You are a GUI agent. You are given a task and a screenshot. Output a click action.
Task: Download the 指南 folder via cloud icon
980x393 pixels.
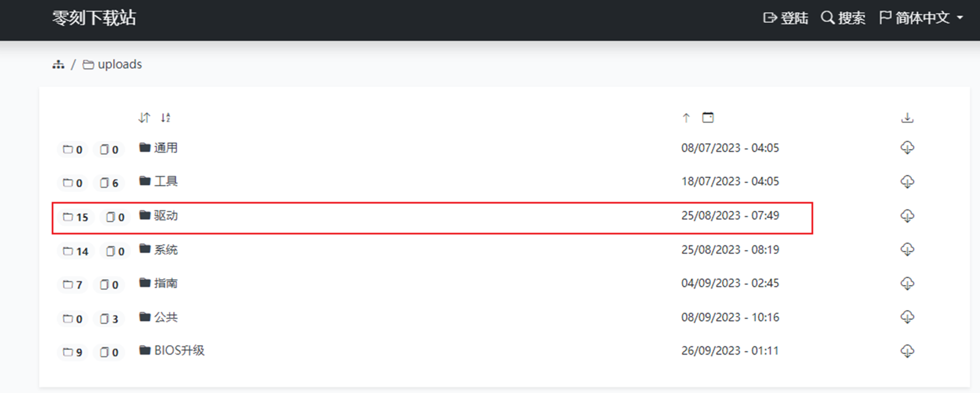tap(907, 283)
